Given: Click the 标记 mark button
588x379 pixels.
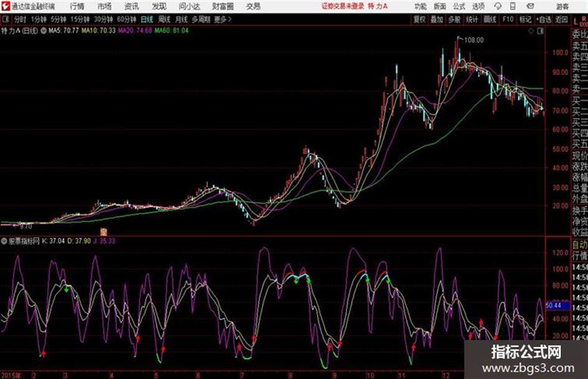Looking at the screenshot, I should [525, 19].
